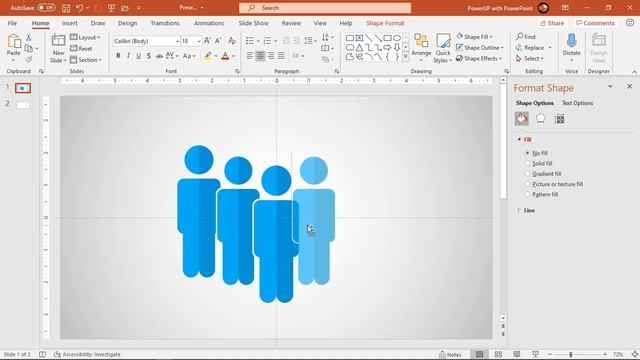The image size is (640, 360).
Task: Switch to Reading View icon
Action: click(517, 354)
